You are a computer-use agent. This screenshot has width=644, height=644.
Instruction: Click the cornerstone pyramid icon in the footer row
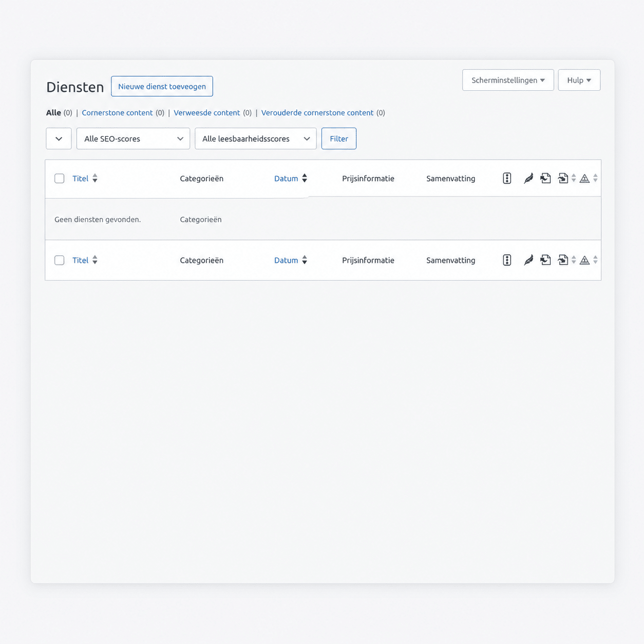tap(584, 260)
